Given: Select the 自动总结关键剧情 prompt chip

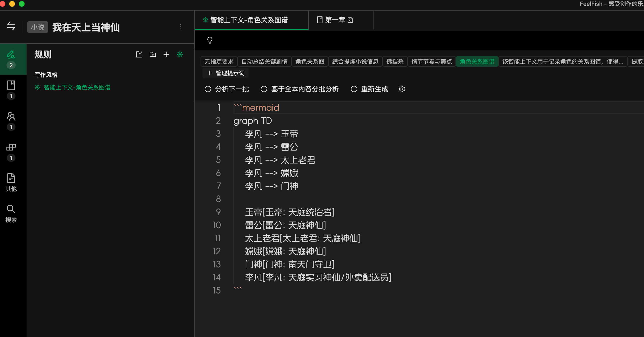Looking at the screenshot, I should click(264, 61).
